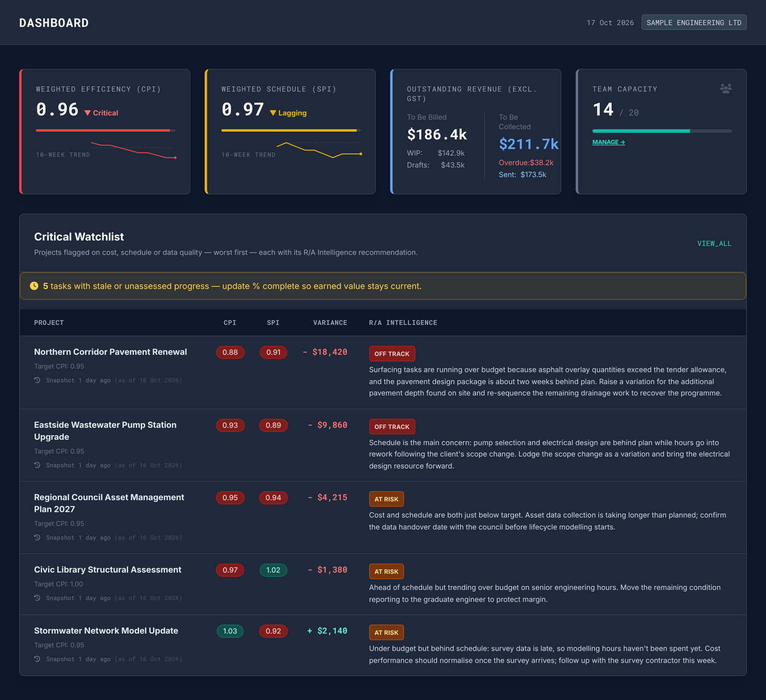The height and width of the screenshot is (700, 766).
Task: Click the 0.88 CPI pill
Action: (230, 352)
